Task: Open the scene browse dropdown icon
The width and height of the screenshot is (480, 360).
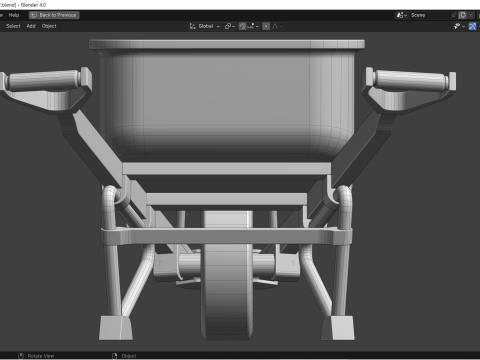Action: point(402,15)
